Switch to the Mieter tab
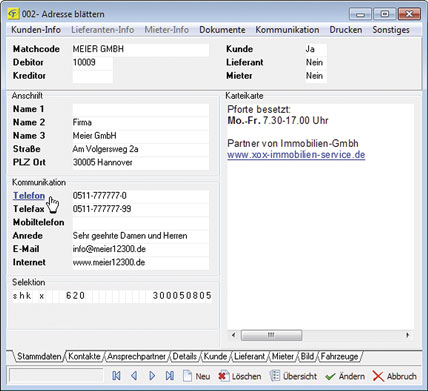428x391 pixels. click(x=283, y=356)
